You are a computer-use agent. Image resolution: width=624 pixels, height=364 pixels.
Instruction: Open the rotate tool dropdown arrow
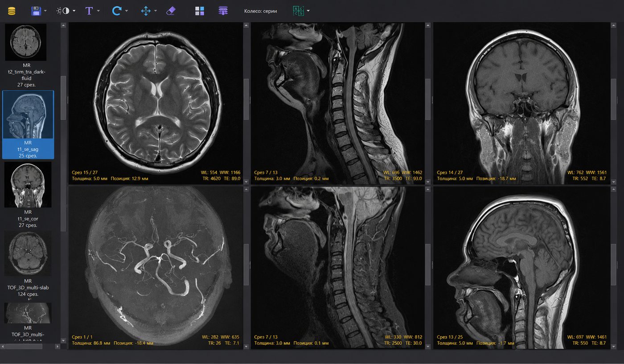pyautogui.click(x=127, y=11)
